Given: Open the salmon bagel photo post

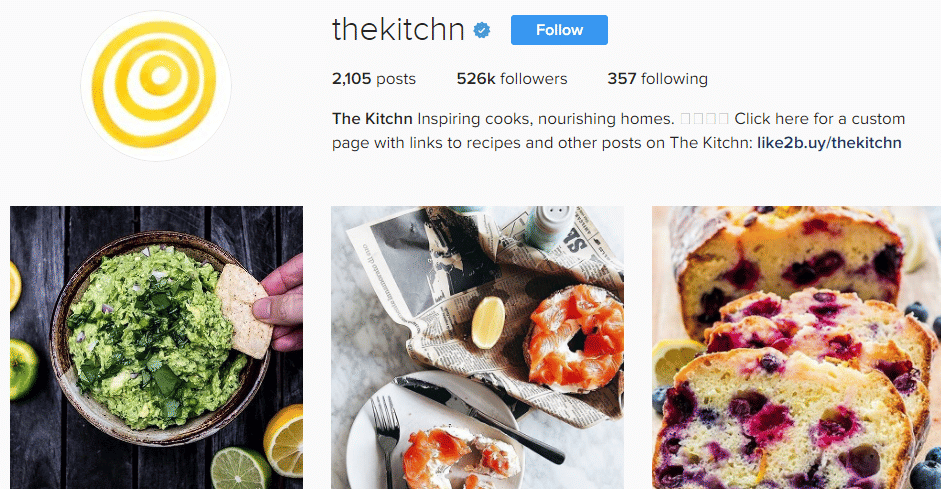Looking at the screenshot, I should point(477,347).
